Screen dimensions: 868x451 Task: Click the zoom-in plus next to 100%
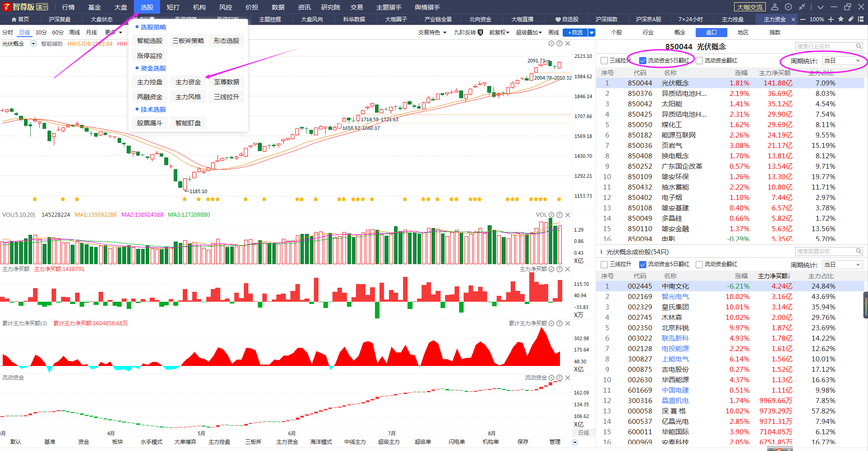click(x=831, y=19)
